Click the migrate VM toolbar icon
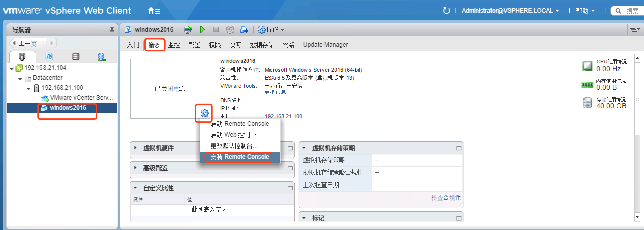 (x=244, y=30)
